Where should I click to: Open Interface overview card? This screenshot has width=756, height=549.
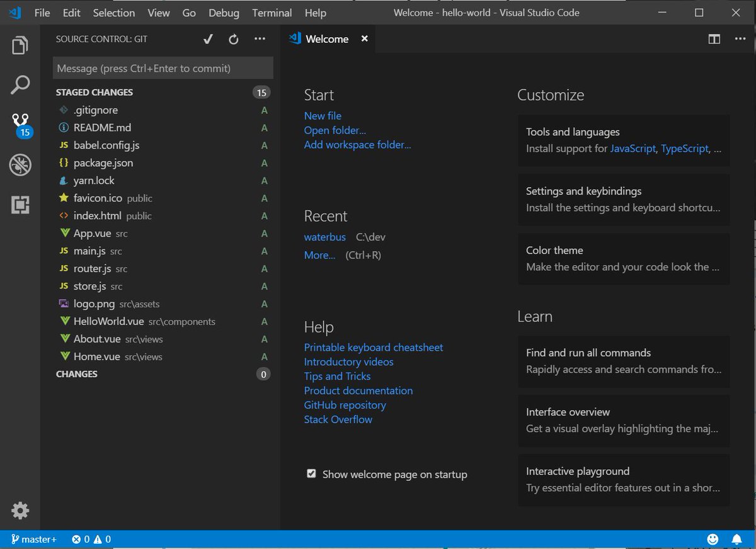click(624, 421)
